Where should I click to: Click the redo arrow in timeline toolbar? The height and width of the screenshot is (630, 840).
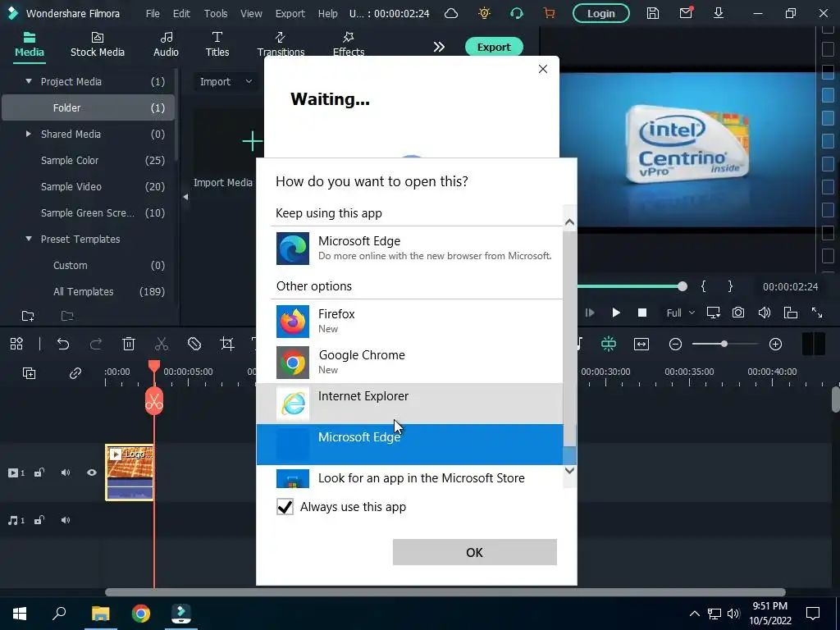coord(96,344)
